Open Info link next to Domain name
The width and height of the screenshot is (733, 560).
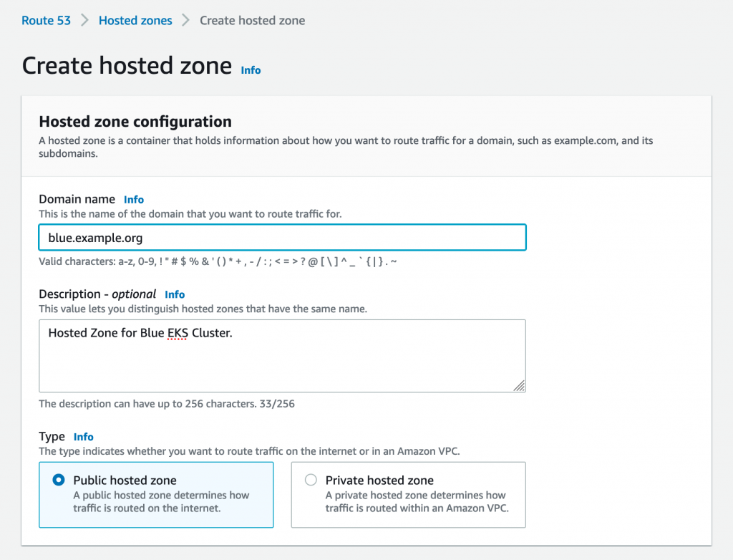coord(134,200)
